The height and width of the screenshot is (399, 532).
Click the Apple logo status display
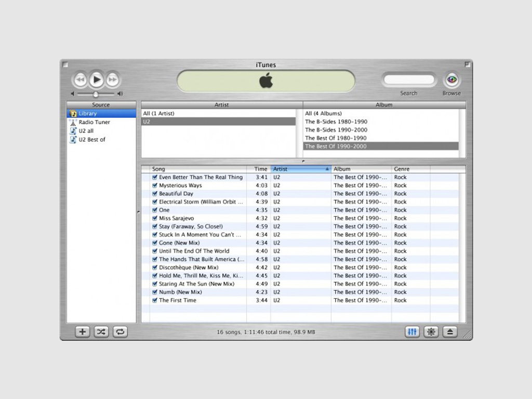266,81
